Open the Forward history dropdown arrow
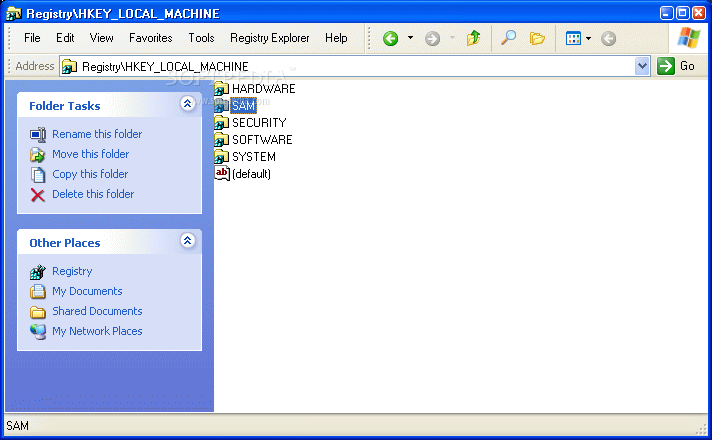Screen dimensions: 712x440 [452, 38]
